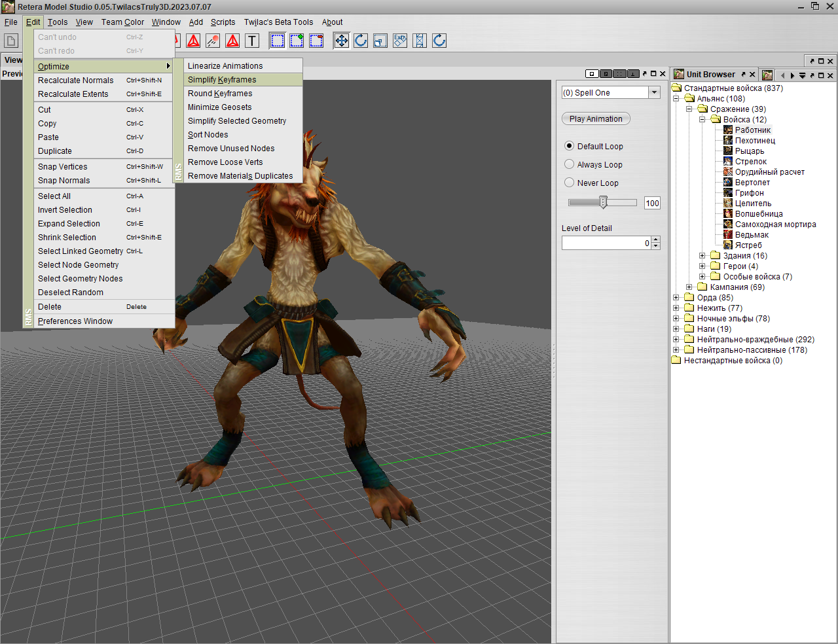Expand the Нежить (77) folder
The image size is (838, 644).
tap(676, 308)
